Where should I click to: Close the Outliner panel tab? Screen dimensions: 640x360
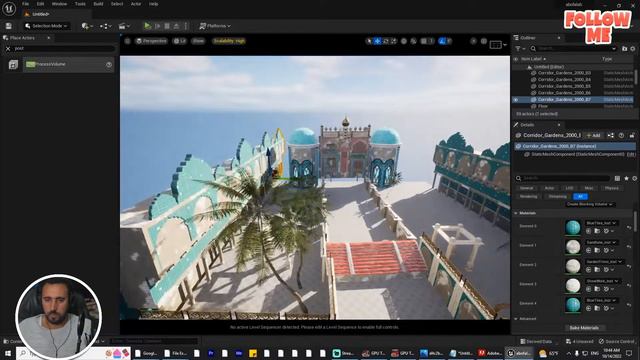point(559,38)
